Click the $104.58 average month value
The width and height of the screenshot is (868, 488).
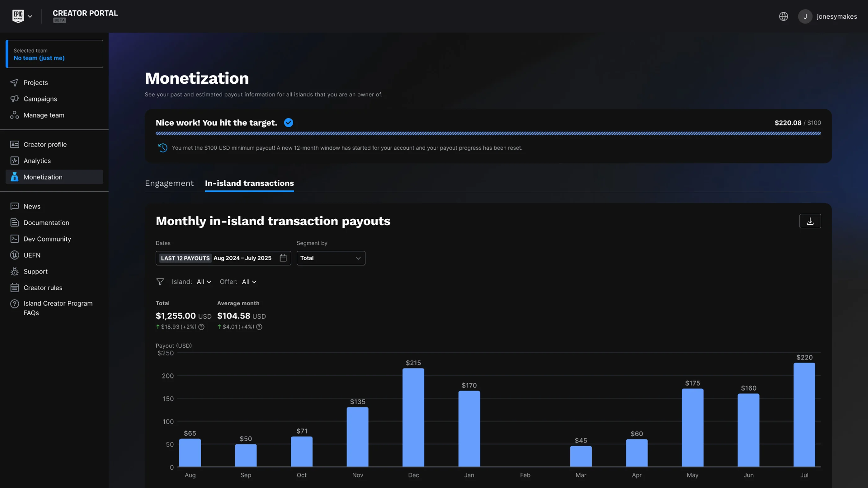234,316
